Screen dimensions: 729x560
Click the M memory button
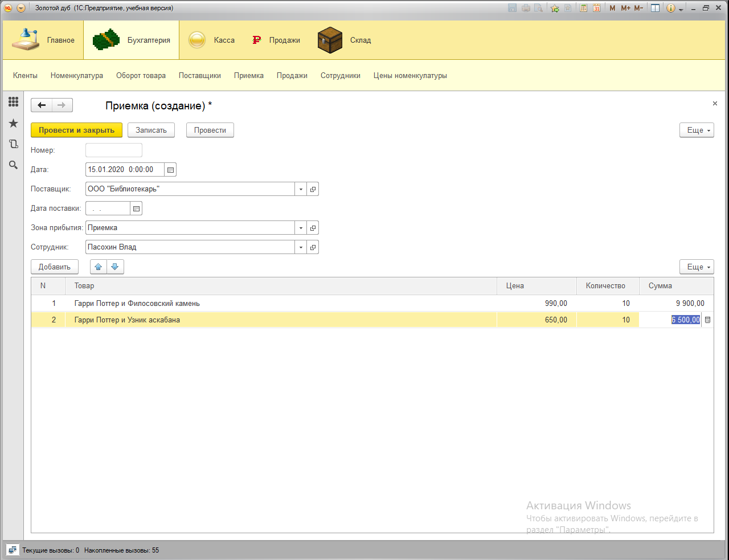(x=612, y=8)
